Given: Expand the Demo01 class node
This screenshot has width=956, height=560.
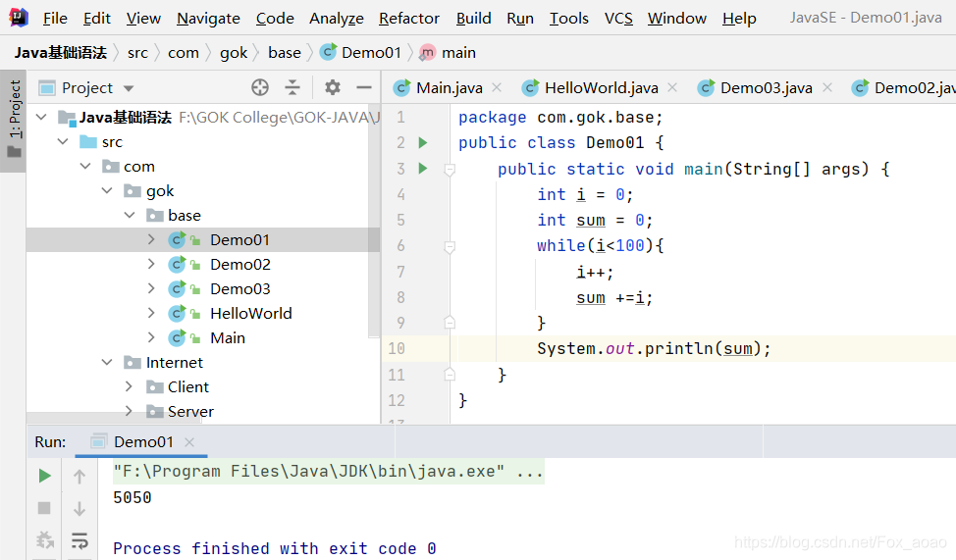Looking at the screenshot, I should click(151, 239).
